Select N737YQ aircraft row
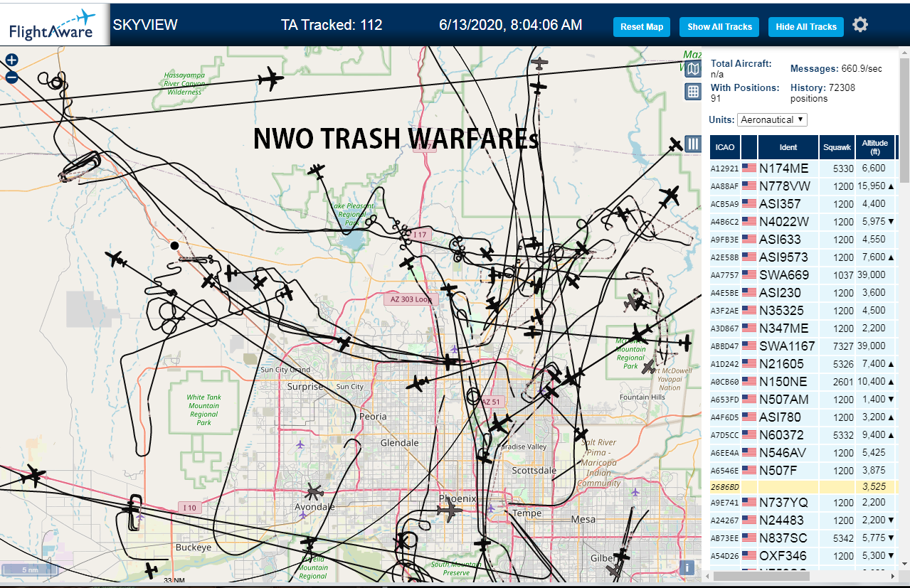The image size is (910, 588). 804,503
